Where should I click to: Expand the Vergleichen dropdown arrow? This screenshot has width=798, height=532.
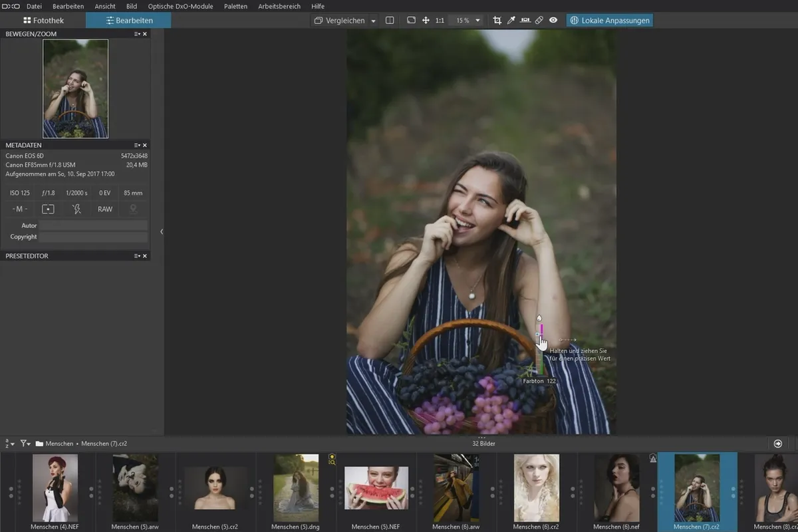373,21
